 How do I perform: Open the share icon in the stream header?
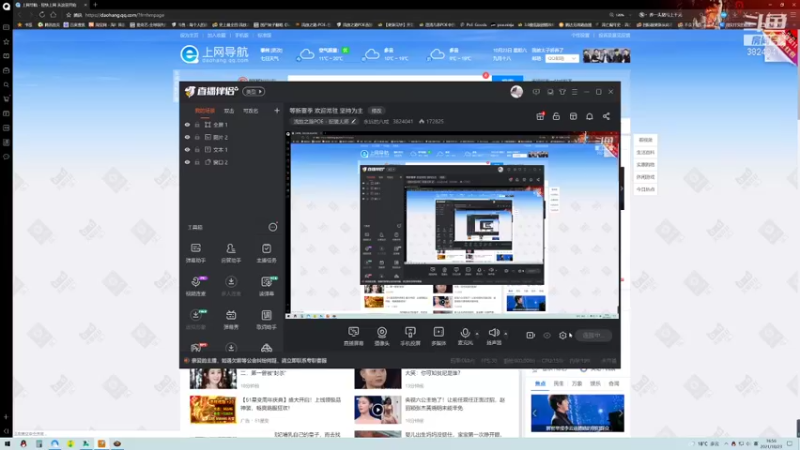[606, 116]
